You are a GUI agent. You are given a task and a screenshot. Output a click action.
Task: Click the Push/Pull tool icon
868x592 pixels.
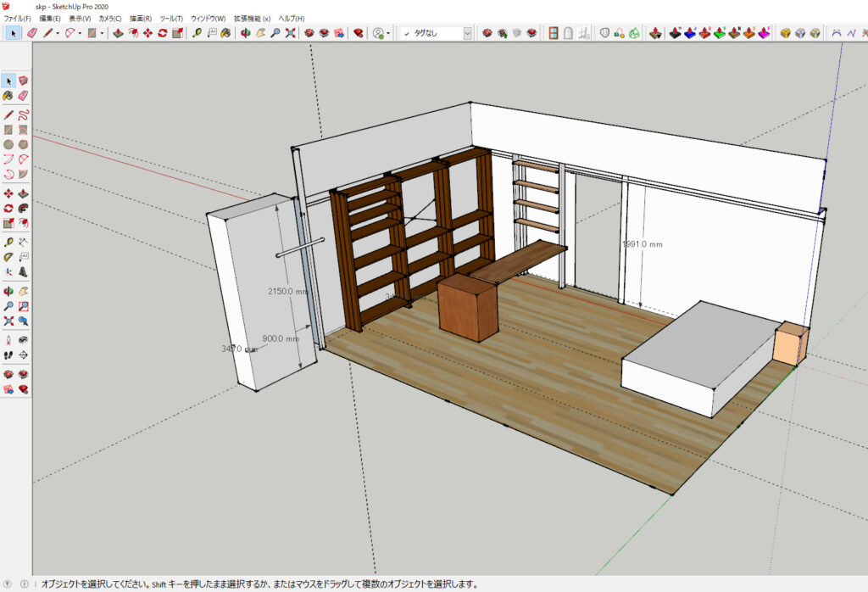[x=118, y=33]
